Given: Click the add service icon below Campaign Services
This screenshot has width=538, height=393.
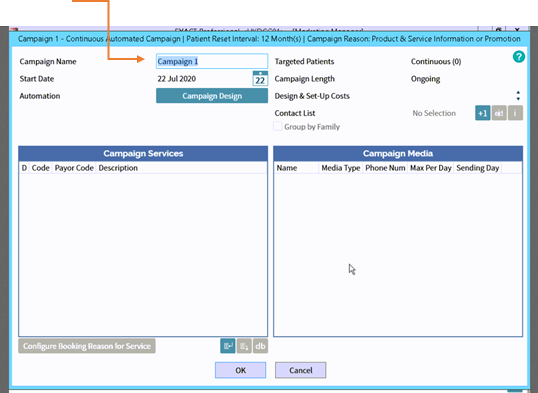Looking at the screenshot, I should (x=227, y=346).
